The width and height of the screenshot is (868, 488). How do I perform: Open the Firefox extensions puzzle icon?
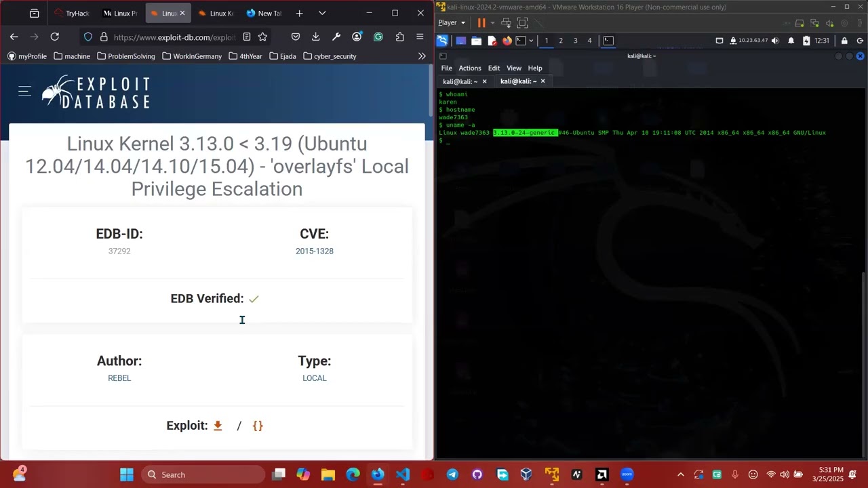(x=399, y=37)
